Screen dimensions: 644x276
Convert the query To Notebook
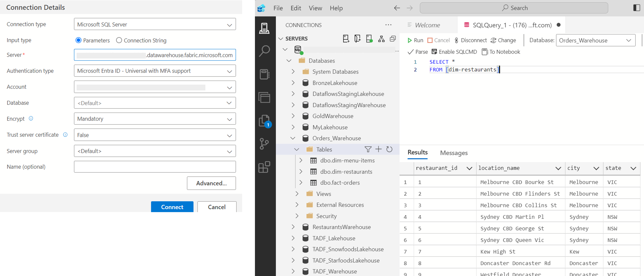point(501,52)
